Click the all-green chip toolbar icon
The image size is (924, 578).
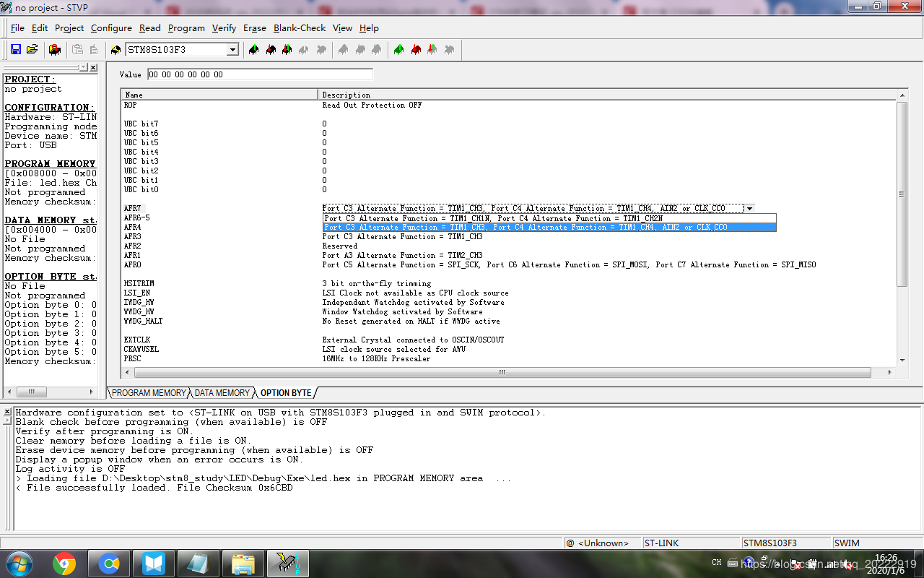point(398,50)
